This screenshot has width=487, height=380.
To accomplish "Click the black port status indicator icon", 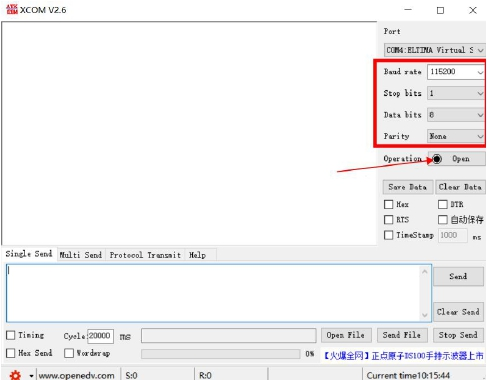I will 437,159.
